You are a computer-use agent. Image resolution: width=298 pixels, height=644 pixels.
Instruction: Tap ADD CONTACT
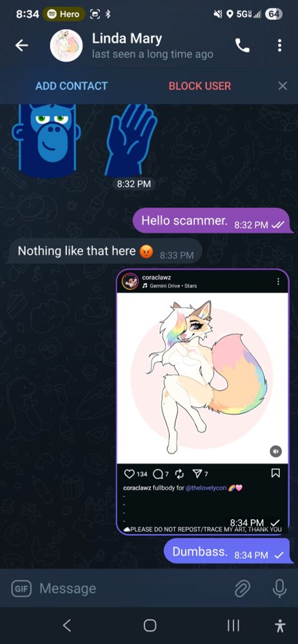click(72, 86)
